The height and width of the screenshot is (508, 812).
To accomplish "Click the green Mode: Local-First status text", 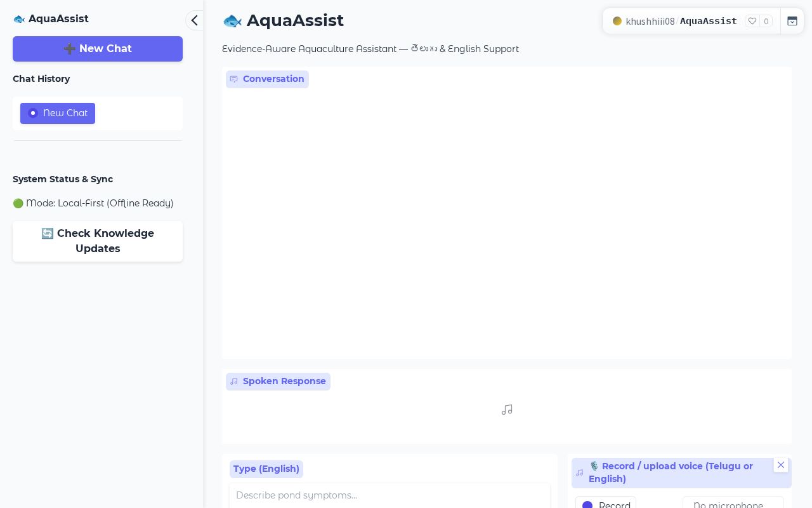I will 93,203.
